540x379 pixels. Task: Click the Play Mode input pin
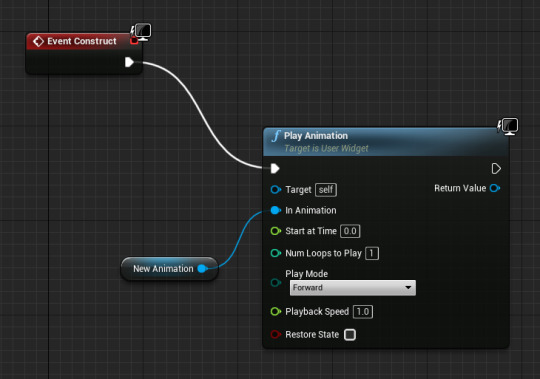tap(276, 283)
